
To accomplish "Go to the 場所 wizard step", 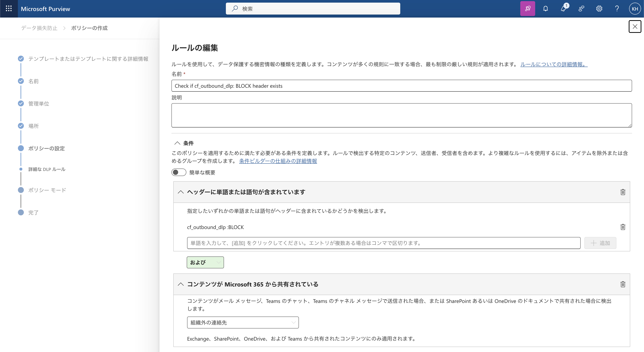I will point(33,126).
